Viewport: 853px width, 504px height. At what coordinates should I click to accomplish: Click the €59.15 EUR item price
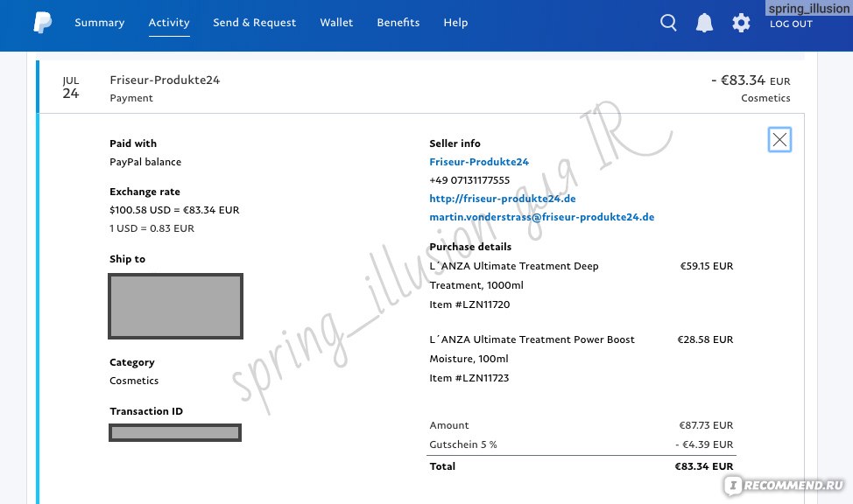707,266
